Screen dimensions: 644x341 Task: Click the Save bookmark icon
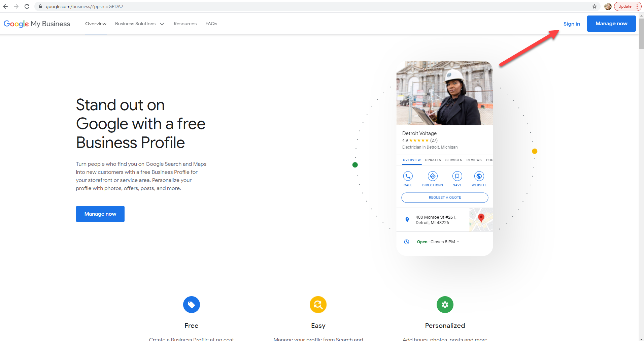457,176
